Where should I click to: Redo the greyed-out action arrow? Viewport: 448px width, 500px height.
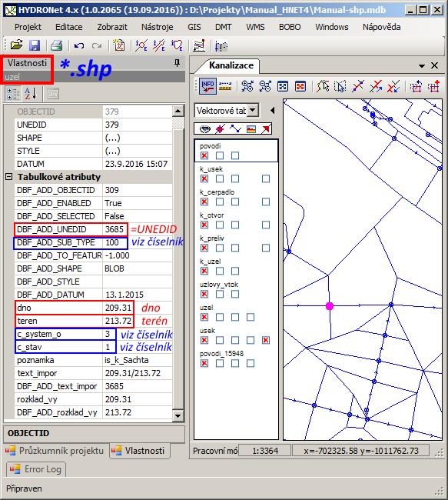point(97,46)
